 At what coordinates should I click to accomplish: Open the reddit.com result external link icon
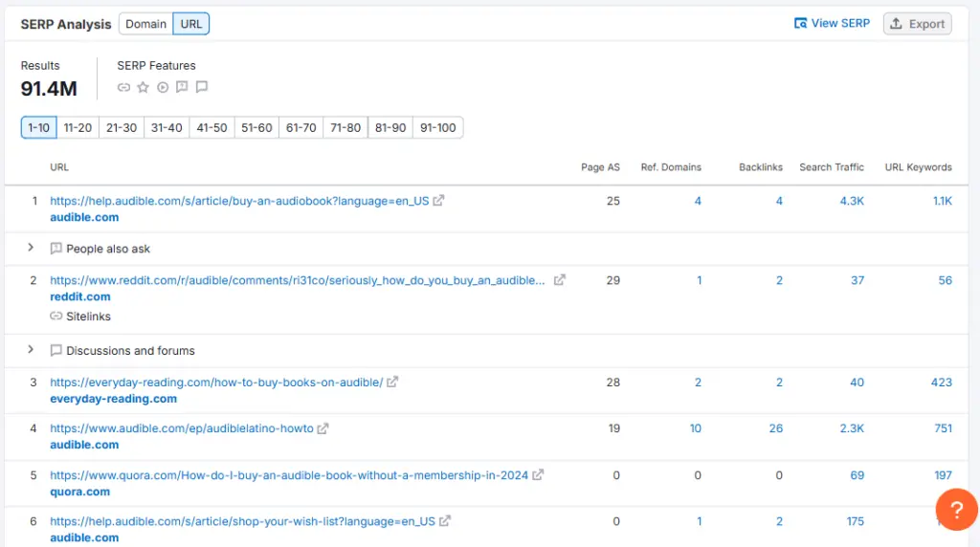(x=560, y=280)
